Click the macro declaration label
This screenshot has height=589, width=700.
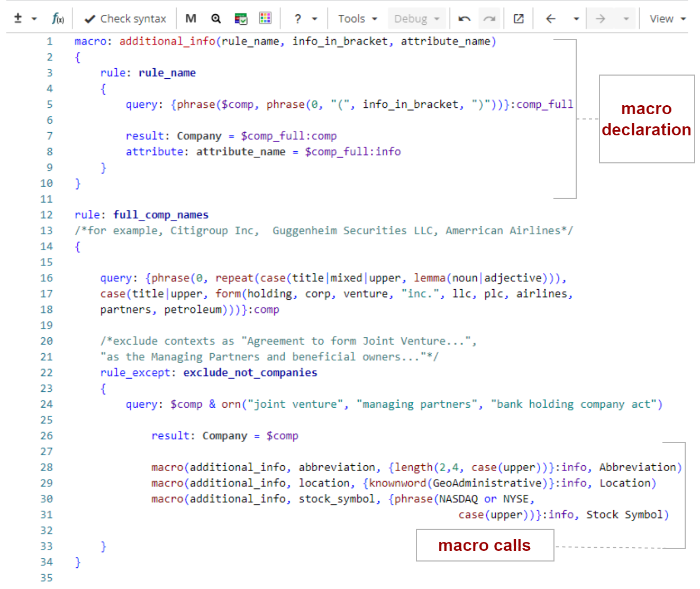646,119
